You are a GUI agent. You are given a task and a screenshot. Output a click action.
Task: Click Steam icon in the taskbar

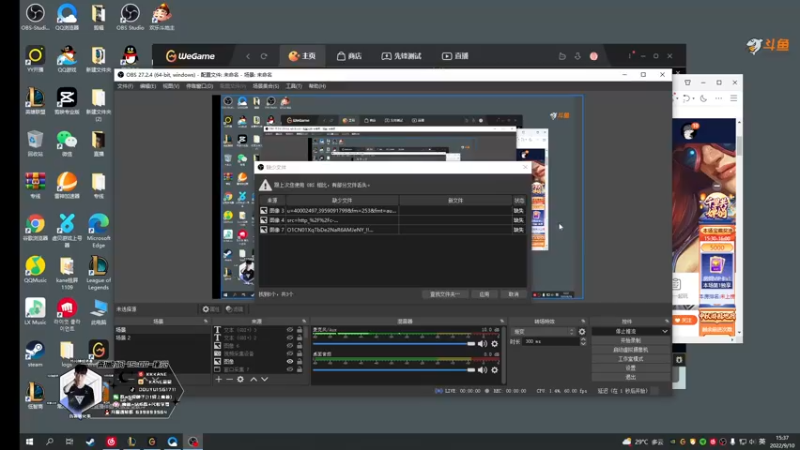click(x=90, y=442)
